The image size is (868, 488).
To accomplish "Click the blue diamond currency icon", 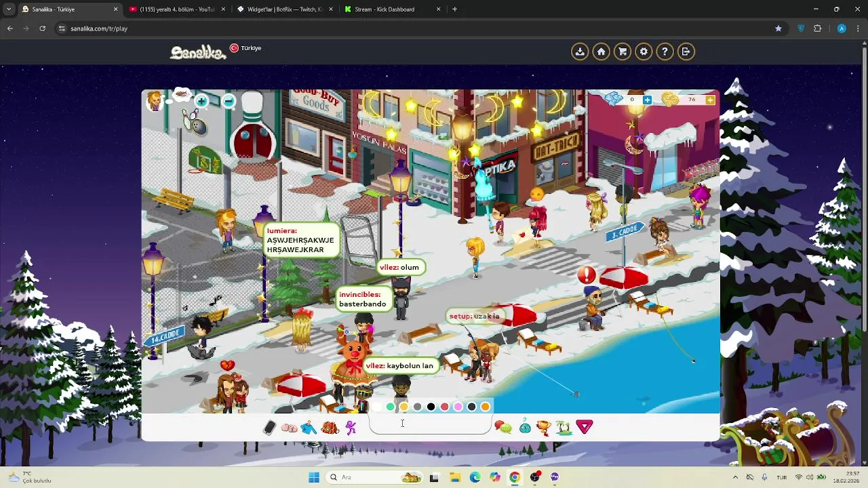I will pos(614,99).
